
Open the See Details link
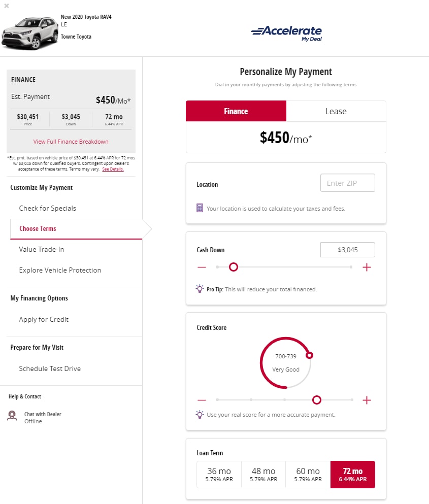coord(113,169)
